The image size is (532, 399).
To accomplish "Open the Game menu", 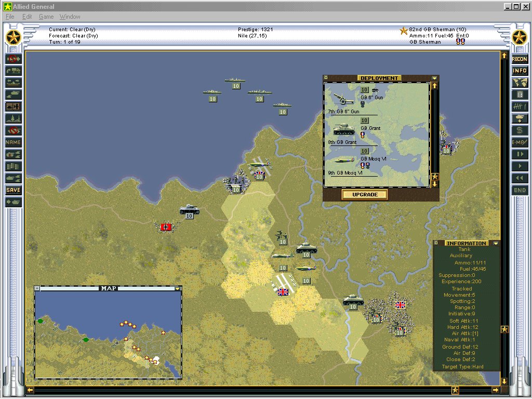I will pyautogui.click(x=46, y=17).
